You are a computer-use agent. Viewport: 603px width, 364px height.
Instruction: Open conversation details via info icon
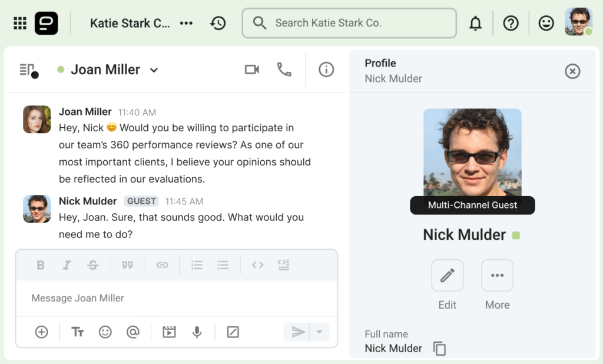pos(326,70)
